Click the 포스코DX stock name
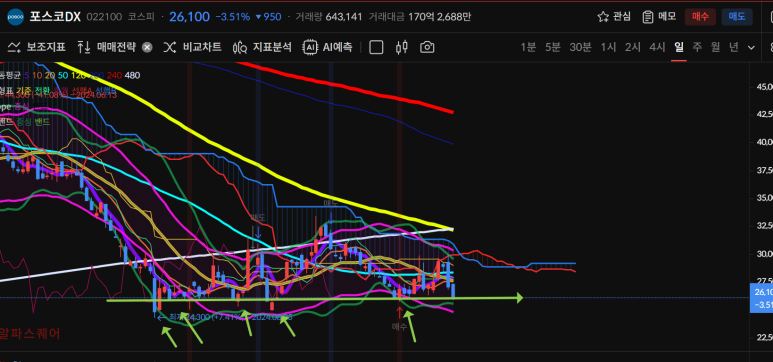773x362 pixels. [55, 17]
